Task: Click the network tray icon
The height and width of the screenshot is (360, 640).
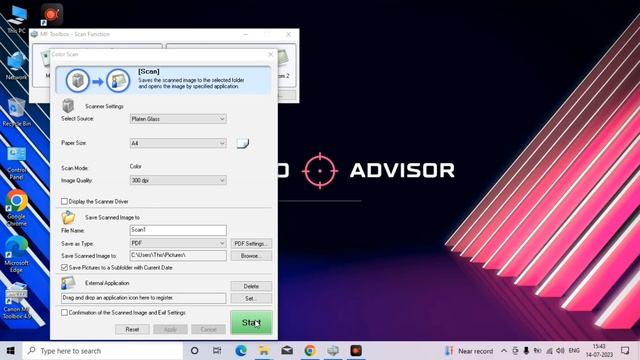Action: (x=549, y=351)
